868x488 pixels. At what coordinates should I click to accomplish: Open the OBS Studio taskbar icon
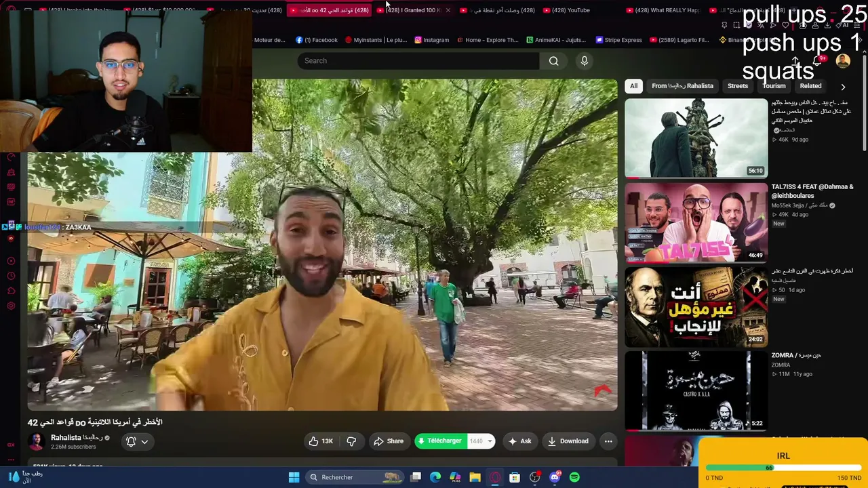[x=535, y=477]
